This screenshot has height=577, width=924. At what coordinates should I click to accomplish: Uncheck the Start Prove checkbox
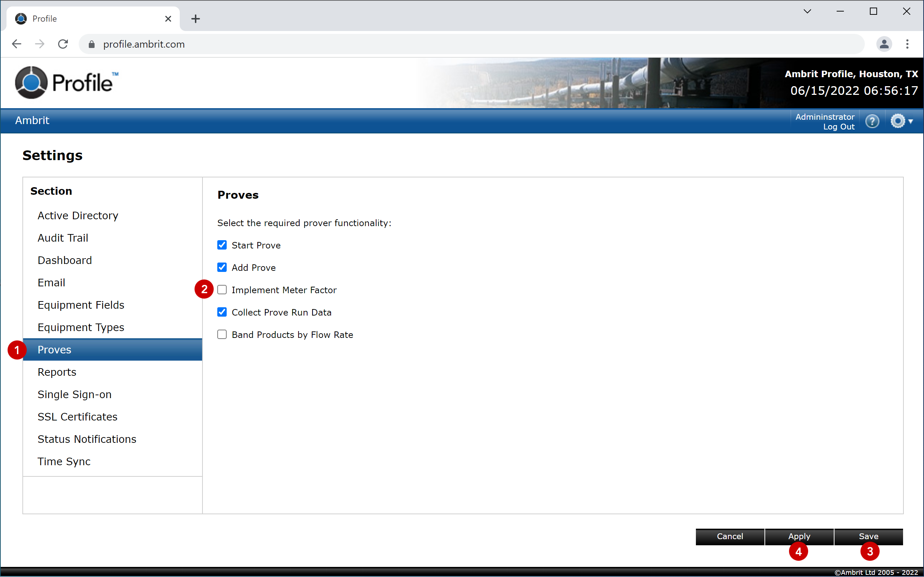[222, 245]
